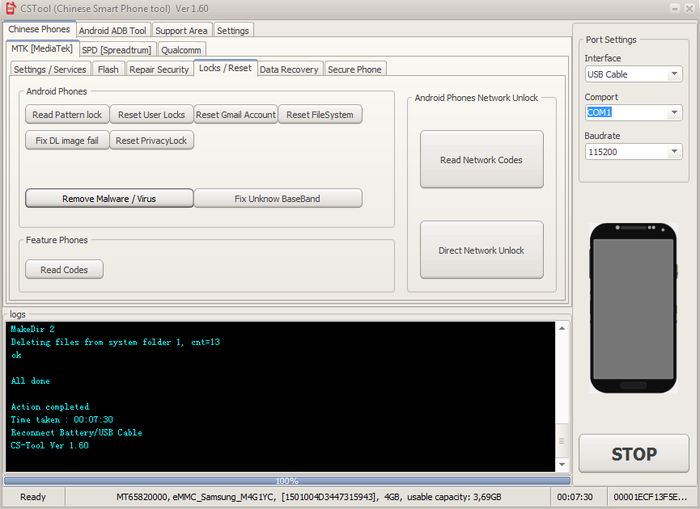The height and width of the screenshot is (509, 700).
Task: Click Reset Gmail Account button
Action: [236, 115]
